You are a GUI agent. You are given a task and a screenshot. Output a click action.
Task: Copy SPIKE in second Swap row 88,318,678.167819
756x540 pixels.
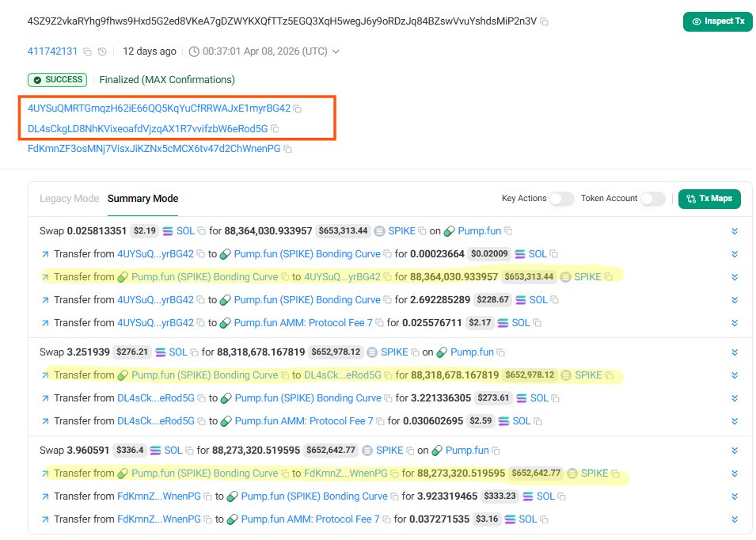(415, 353)
